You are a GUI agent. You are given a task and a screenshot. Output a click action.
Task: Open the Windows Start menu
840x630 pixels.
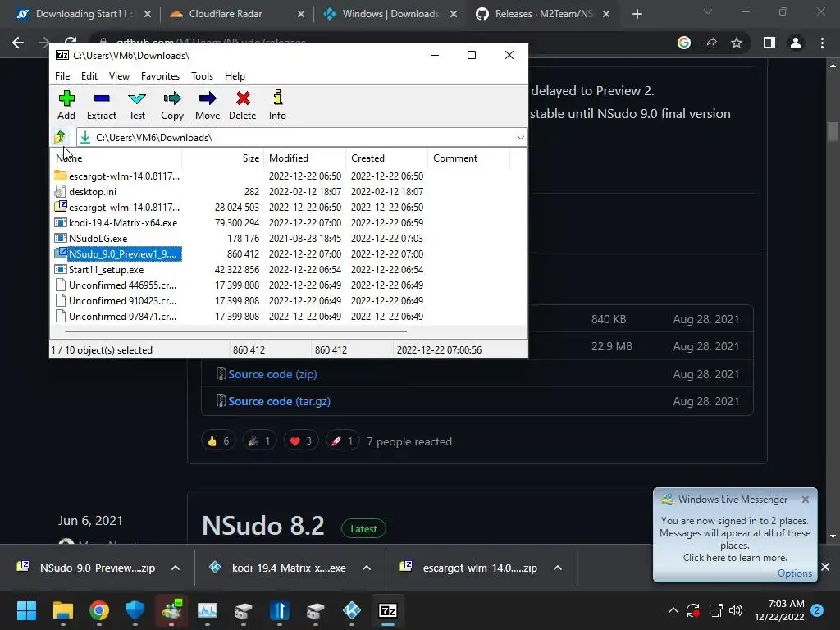(26, 610)
